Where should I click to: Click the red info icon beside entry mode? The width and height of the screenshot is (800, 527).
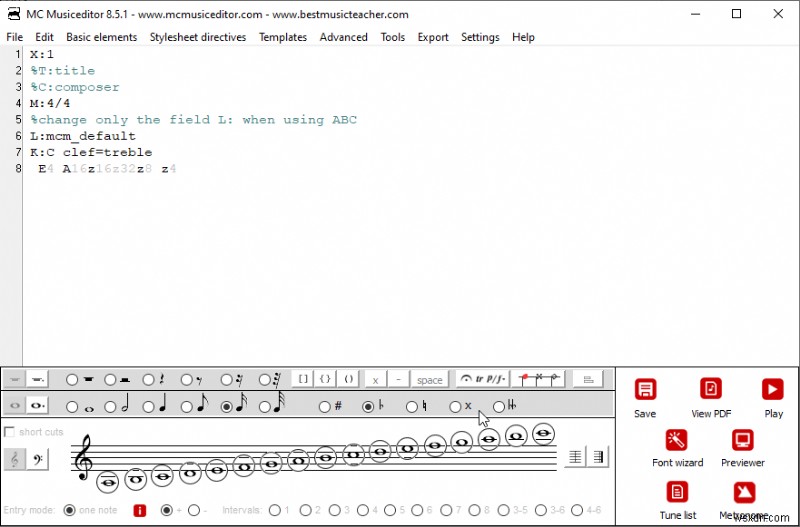coord(139,510)
